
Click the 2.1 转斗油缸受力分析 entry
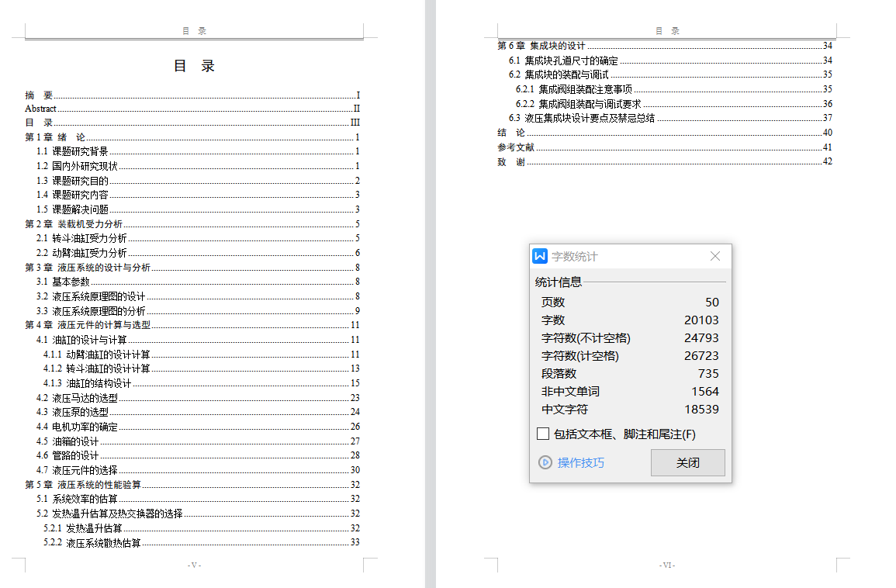click(199, 238)
